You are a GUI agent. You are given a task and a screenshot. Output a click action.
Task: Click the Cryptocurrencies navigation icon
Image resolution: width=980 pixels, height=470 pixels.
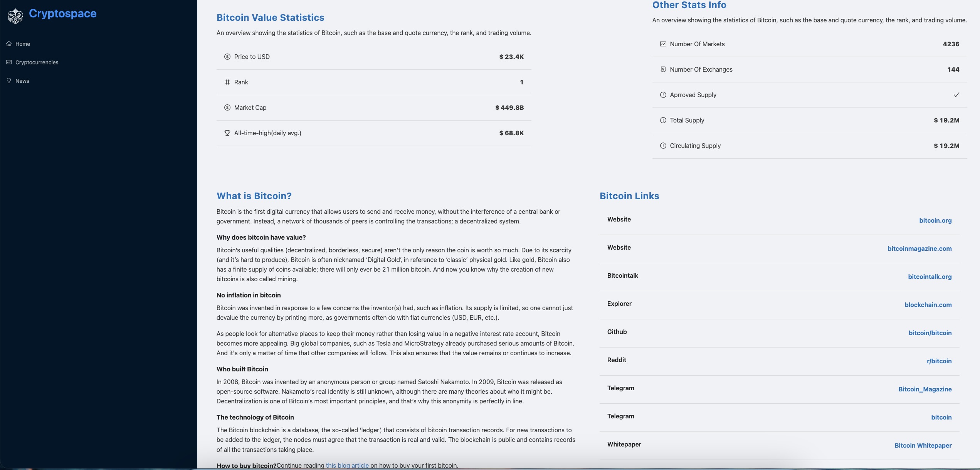[x=9, y=62]
